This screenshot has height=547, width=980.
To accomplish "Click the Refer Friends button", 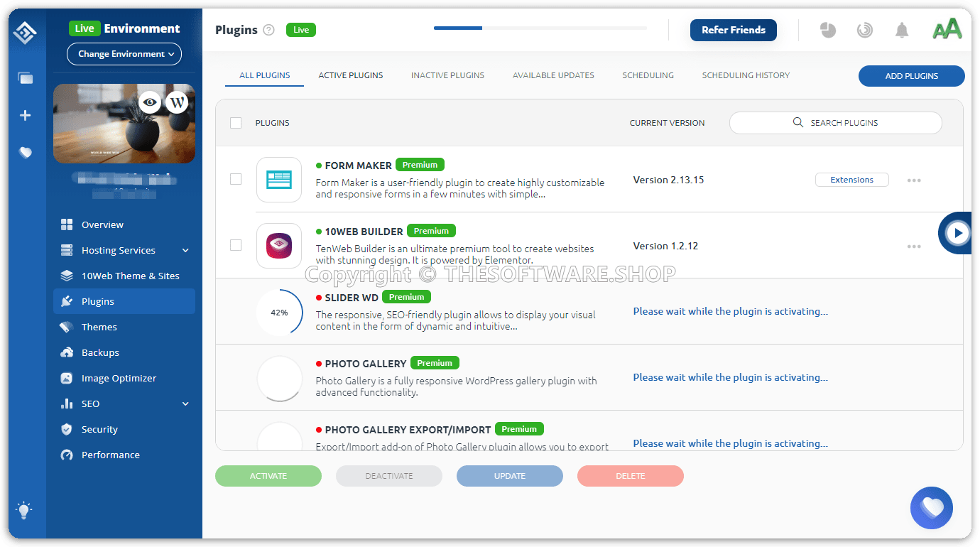I will [734, 30].
